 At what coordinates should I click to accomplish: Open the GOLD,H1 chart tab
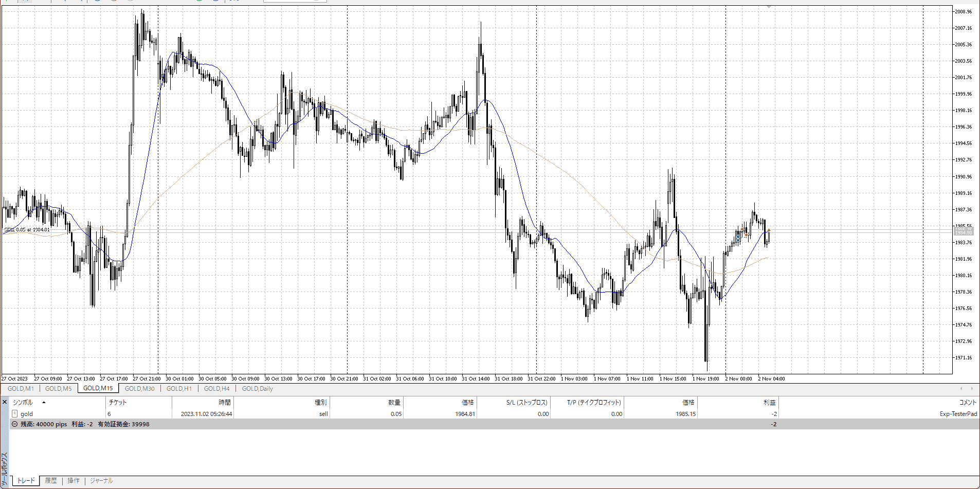coord(179,389)
